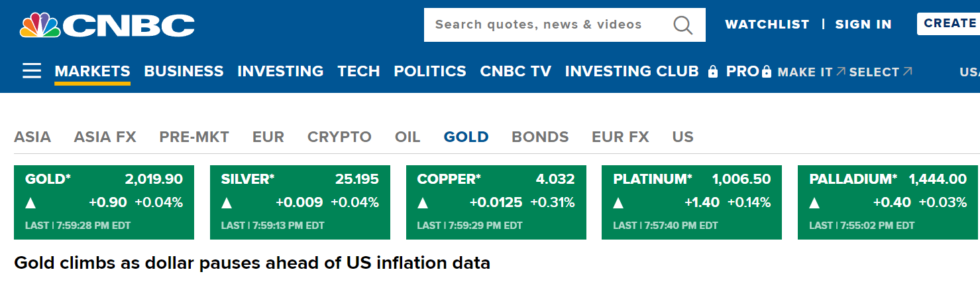Open the CNBC TV menu
Image resolution: width=980 pixels, height=290 pixels.
pos(516,71)
